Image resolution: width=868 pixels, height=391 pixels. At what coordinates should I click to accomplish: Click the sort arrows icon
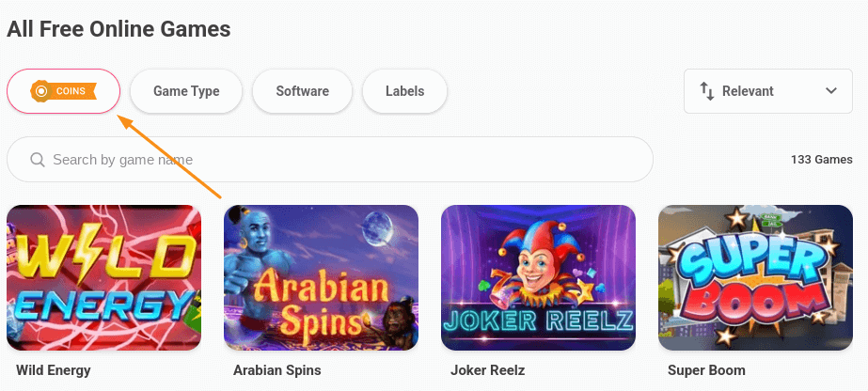[x=707, y=91]
